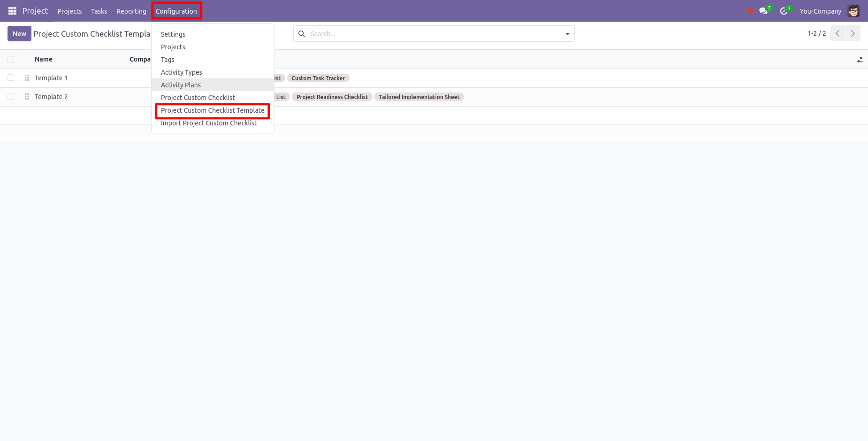Open optional columns adjust settings icon
The width and height of the screenshot is (868, 441).
[x=860, y=60]
